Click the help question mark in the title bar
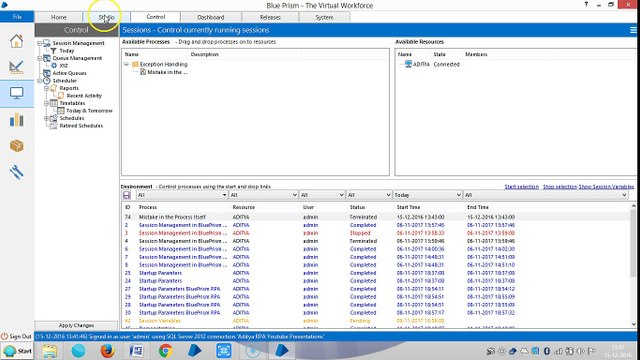The image size is (640, 360). point(586,4)
